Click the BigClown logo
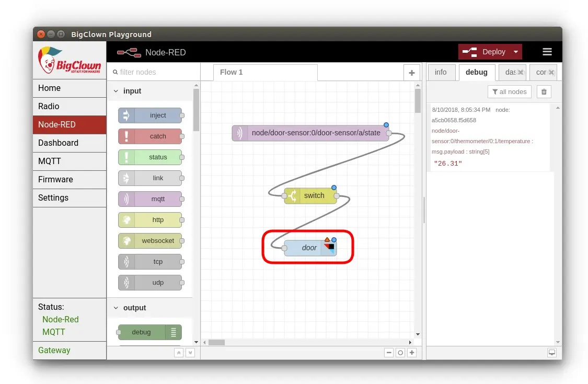Viewport: 588px width, 384px height. tap(70, 61)
